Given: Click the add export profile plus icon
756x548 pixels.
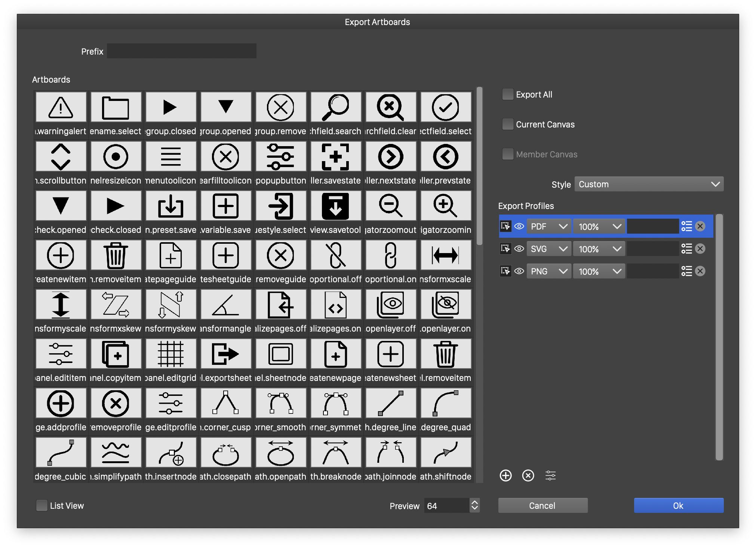Looking at the screenshot, I should 505,475.
